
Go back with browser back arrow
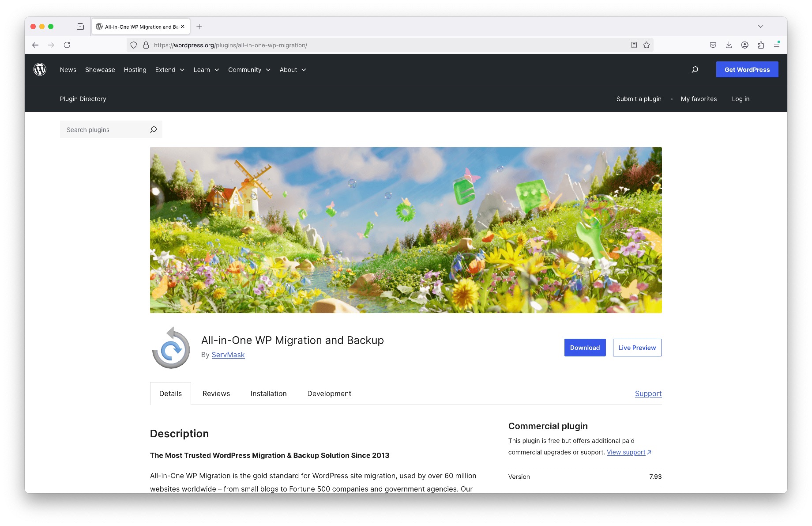coord(35,45)
